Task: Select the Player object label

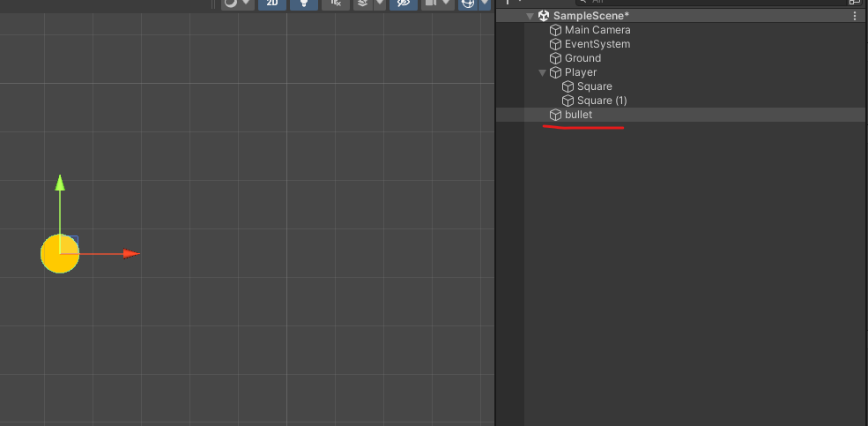Action: [581, 72]
